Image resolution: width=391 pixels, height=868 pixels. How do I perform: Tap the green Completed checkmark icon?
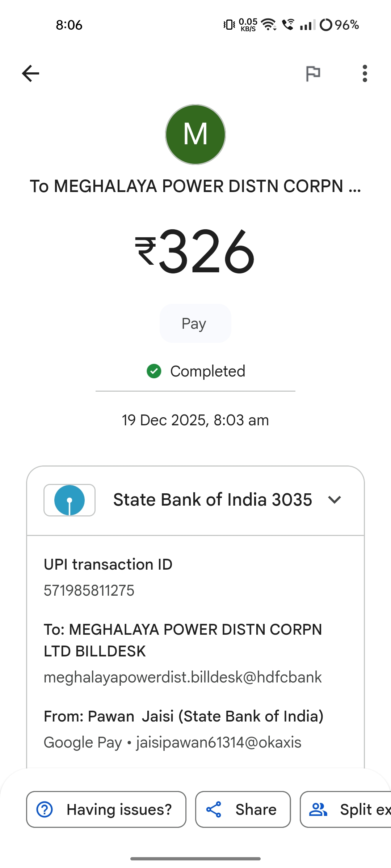[154, 371]
